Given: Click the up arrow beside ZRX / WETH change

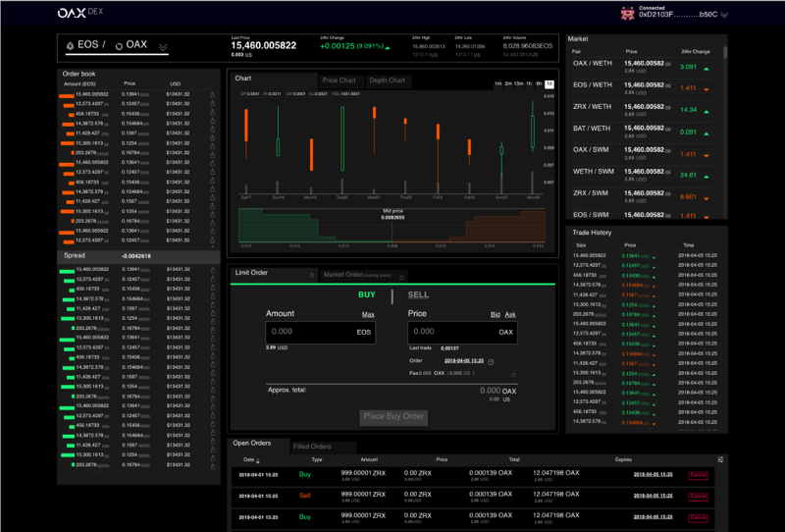Looking at the screenshot, I should [706, 112].
